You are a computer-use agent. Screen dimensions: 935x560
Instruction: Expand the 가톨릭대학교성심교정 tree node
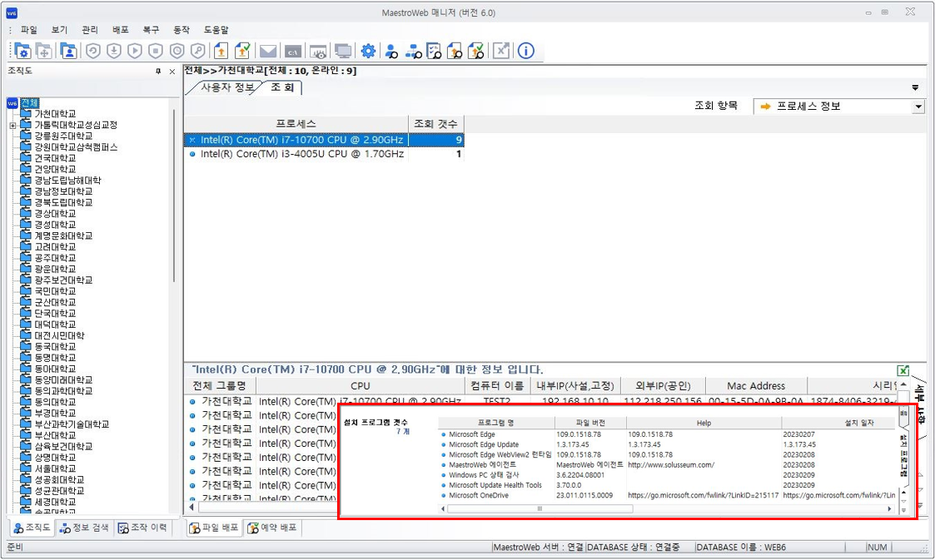[x=12, y=126]
